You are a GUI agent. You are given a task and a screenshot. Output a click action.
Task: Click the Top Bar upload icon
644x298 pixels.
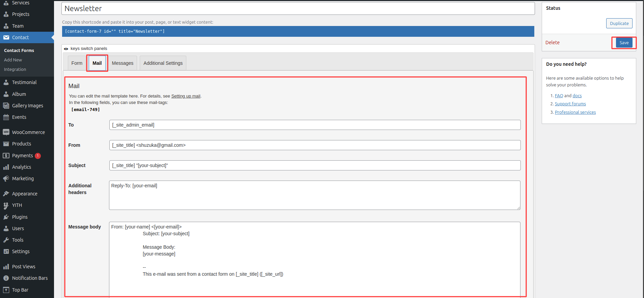coord(6,290)
